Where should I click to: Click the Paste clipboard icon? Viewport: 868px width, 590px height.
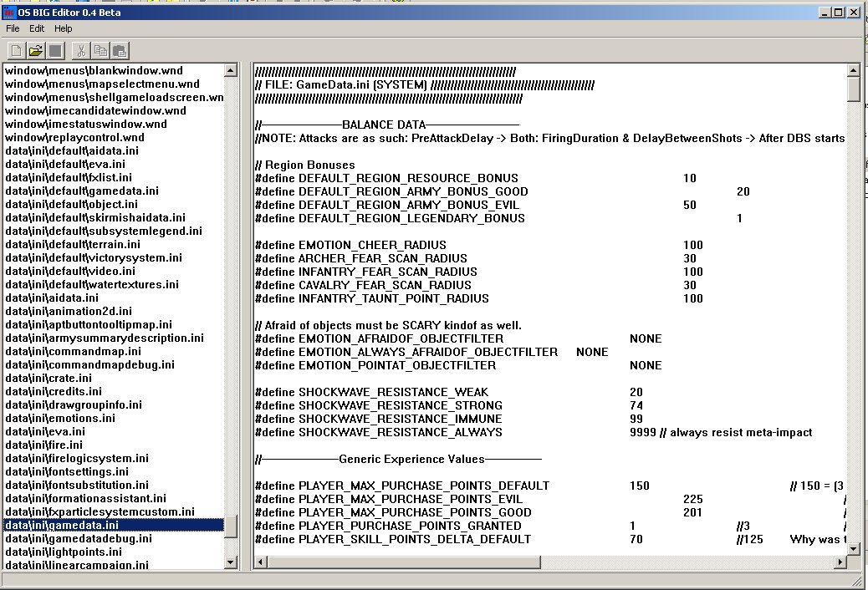click(x=119, y=50)
